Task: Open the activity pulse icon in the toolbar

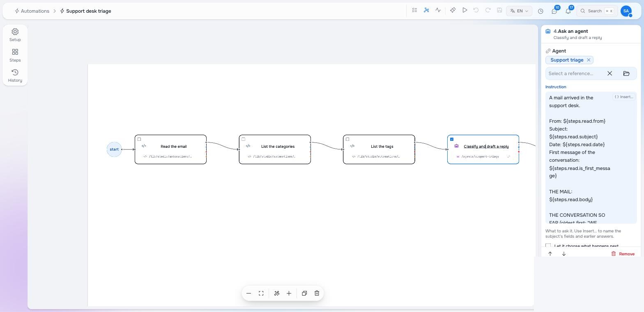Action: point(438,10)
